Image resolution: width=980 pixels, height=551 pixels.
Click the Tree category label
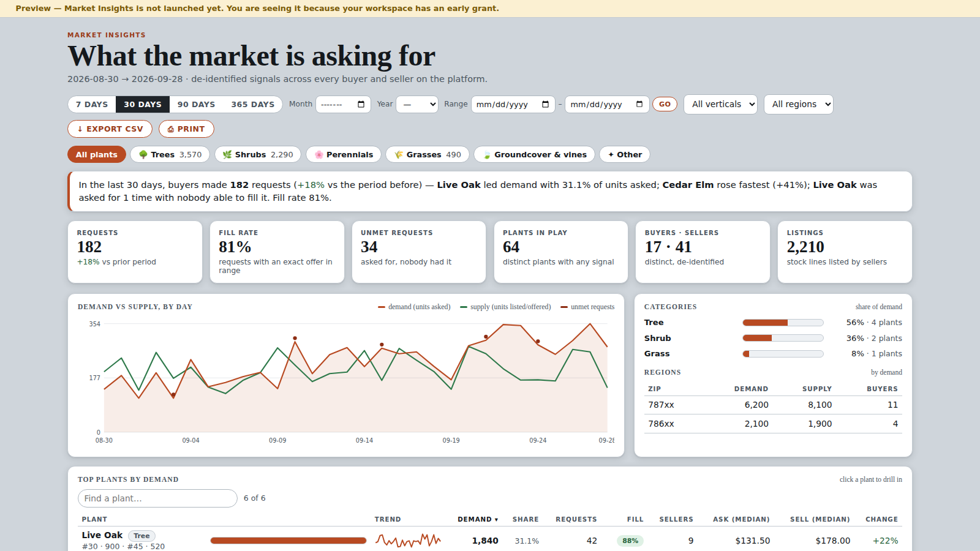[x=654, y=323]
